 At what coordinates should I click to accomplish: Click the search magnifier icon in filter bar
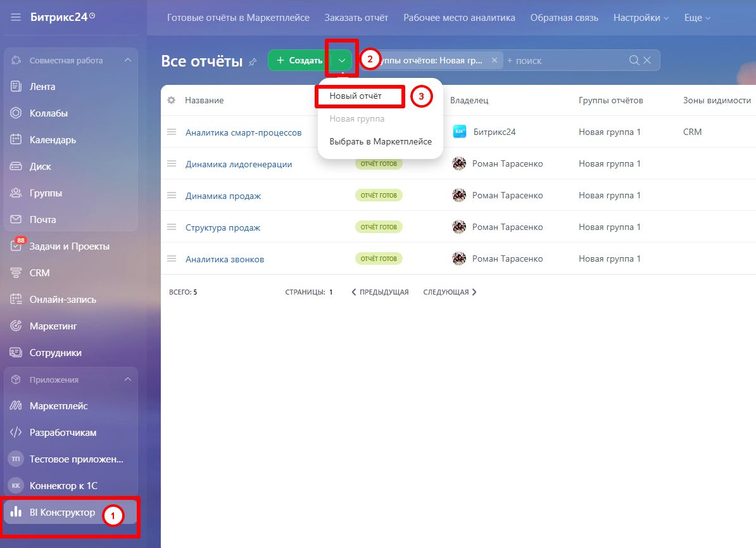click(x=634, y=60)
